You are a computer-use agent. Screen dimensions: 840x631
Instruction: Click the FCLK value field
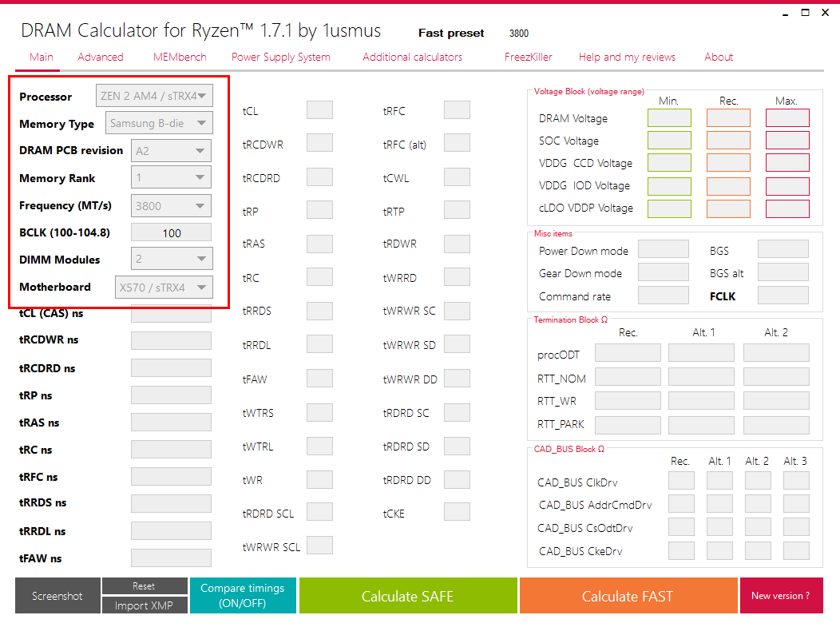point(783,296)
